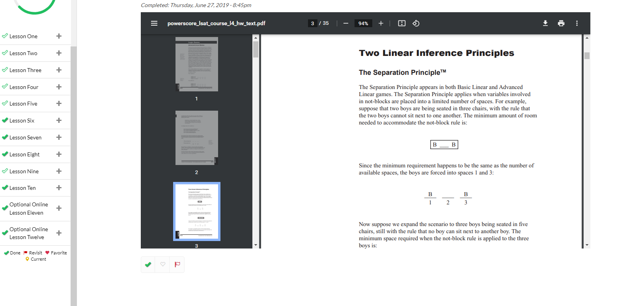
Task: Open the PDF more actions menu
Action: 577,23
